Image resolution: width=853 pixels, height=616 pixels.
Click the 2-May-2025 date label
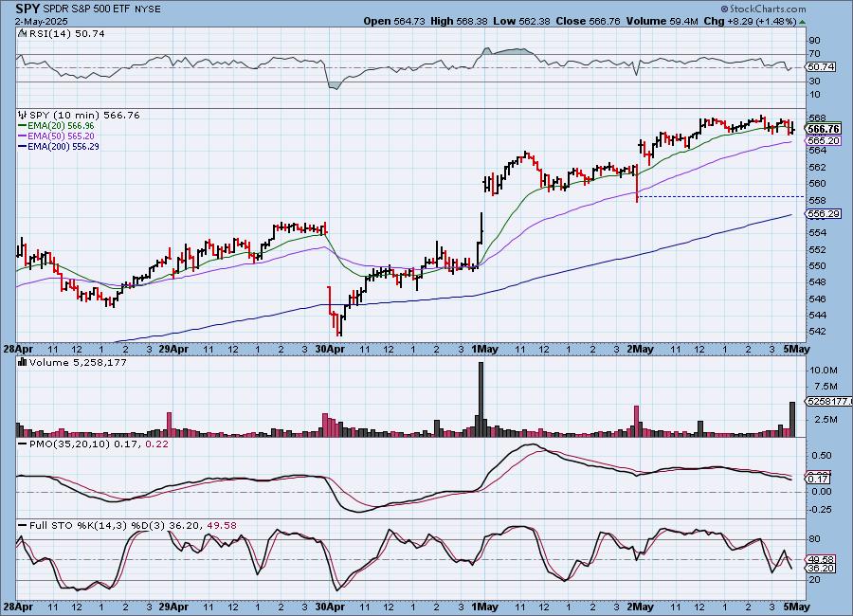[x=42, y=21]
